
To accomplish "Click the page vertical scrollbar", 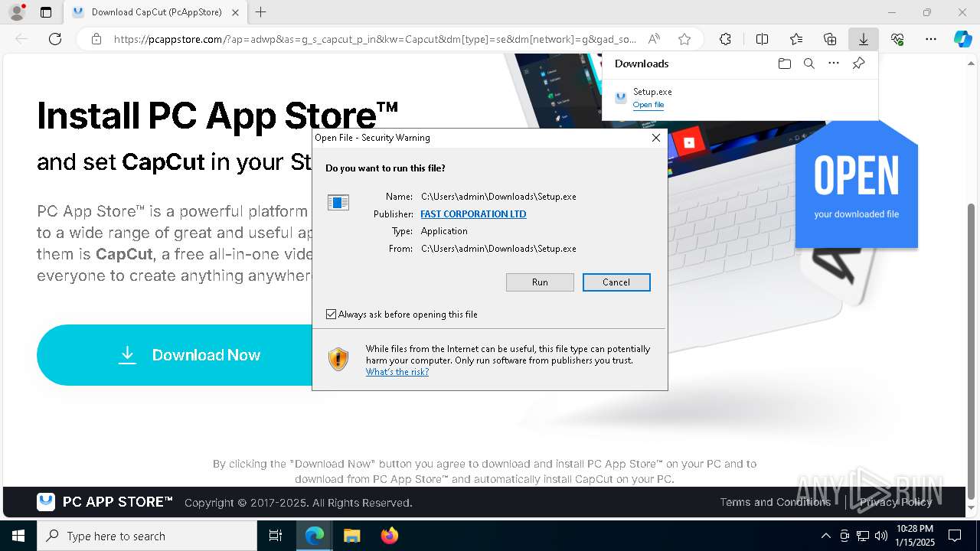I will (972, 352).
